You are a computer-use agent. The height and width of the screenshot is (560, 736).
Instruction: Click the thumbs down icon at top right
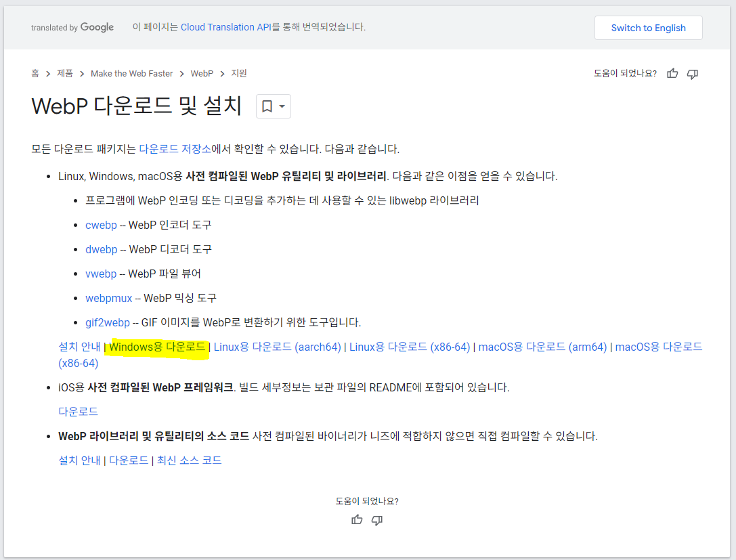693,74
